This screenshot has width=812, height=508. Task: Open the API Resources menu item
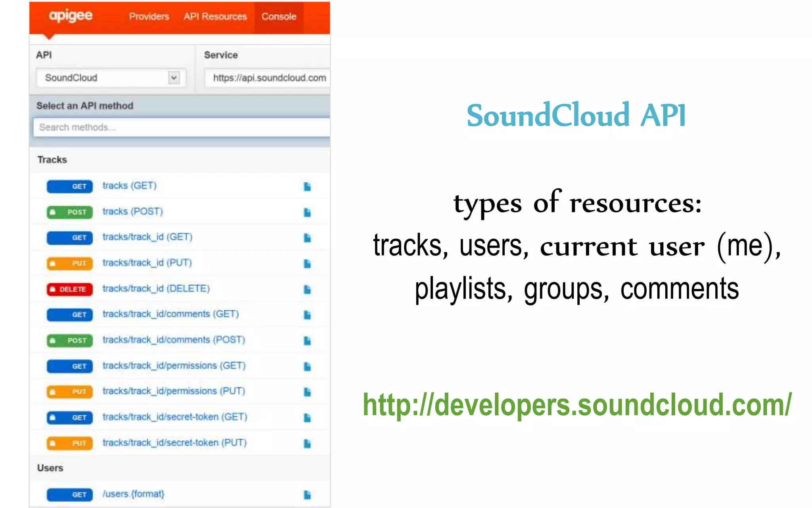215,17
